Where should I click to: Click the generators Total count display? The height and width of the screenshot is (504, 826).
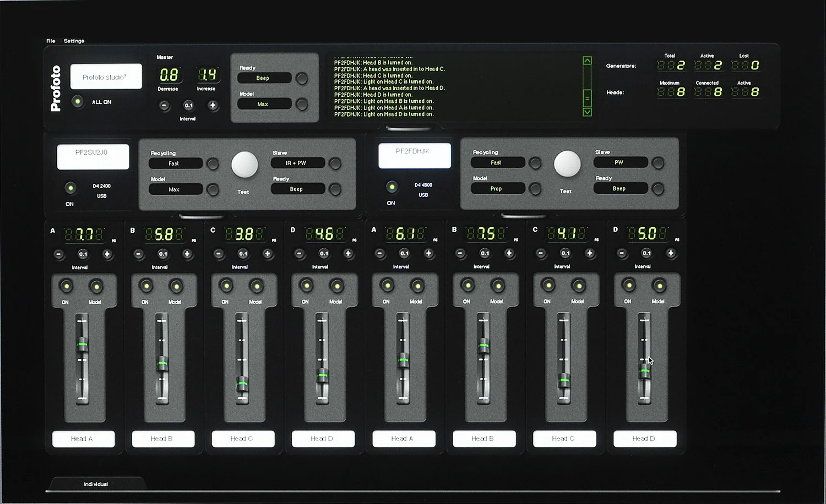pyautogui.click(x=671, y=65)
